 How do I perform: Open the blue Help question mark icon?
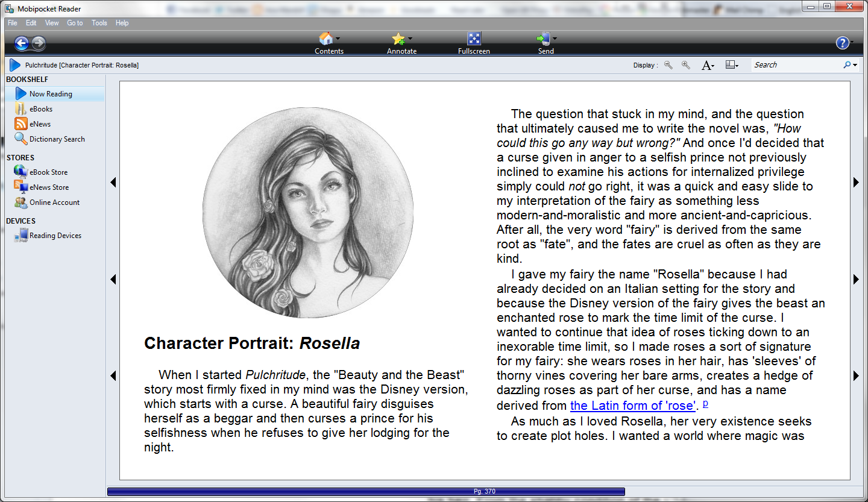point(842,43)
